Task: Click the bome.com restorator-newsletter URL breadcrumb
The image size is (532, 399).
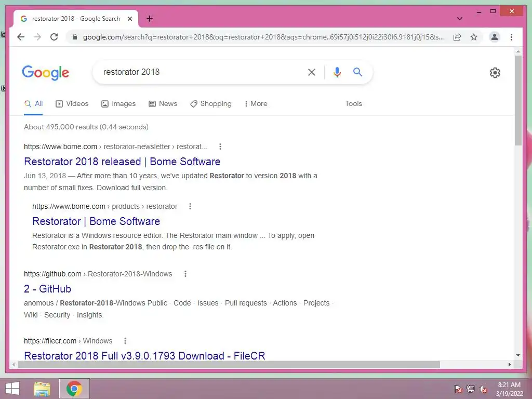Action: click(115, 147)
